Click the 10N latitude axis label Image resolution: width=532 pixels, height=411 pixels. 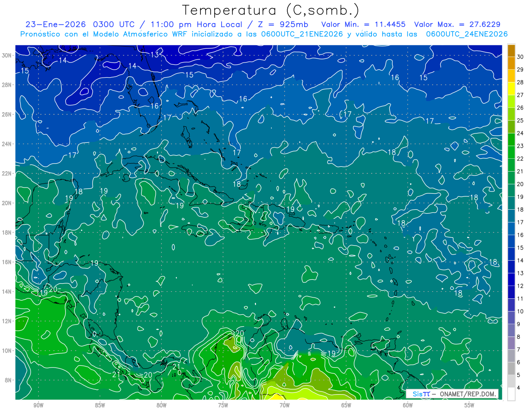pos(7,350)
